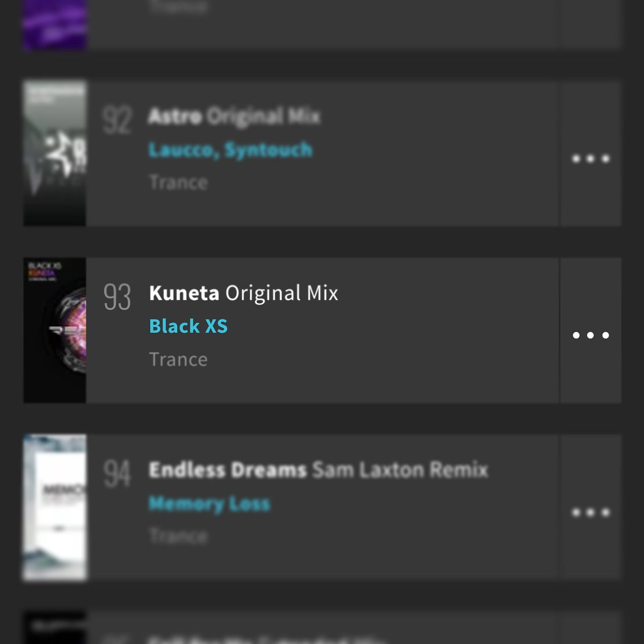Open the Laucco, Syntouch artist link
The height and width of the screenshot is (644, 644).
(x=230, y=149)
